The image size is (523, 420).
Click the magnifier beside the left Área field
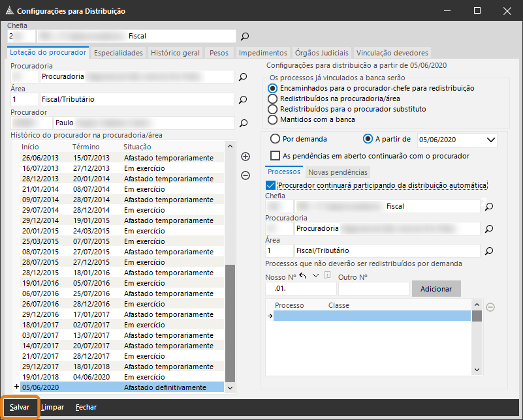click(243, 100)
